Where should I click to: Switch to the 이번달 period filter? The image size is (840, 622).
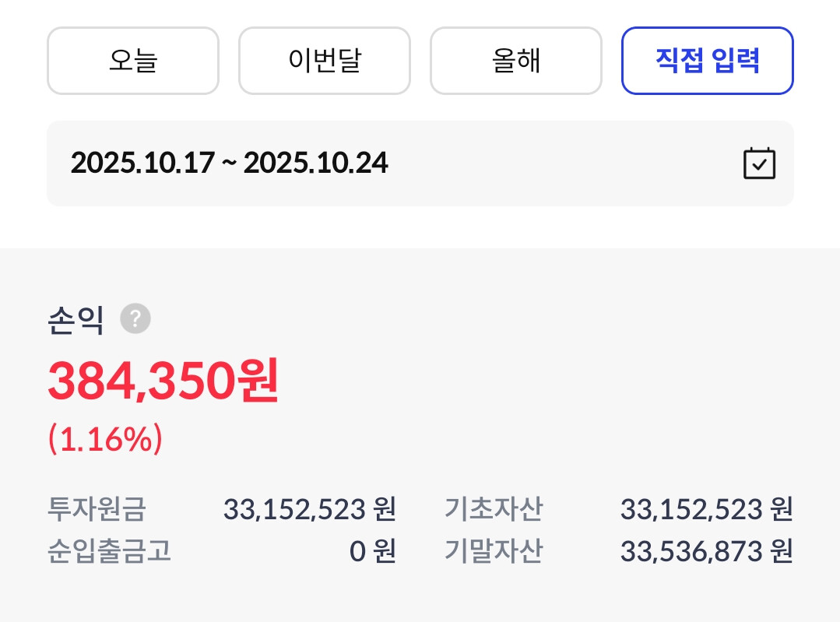pos(324,61)
